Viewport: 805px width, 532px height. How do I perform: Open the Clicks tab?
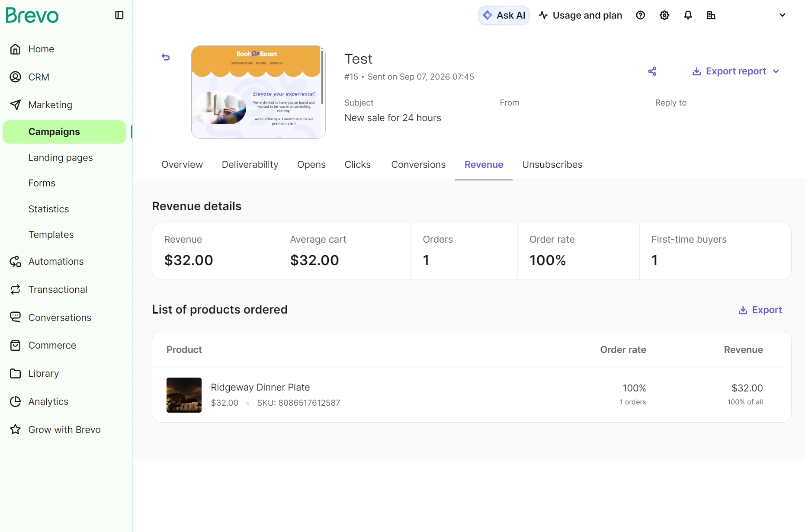click(358, 165)
